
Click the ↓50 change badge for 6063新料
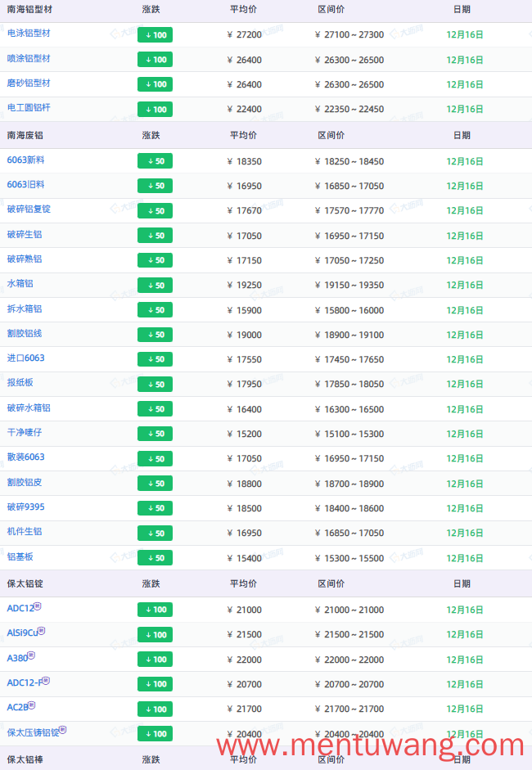pos(156,161)
